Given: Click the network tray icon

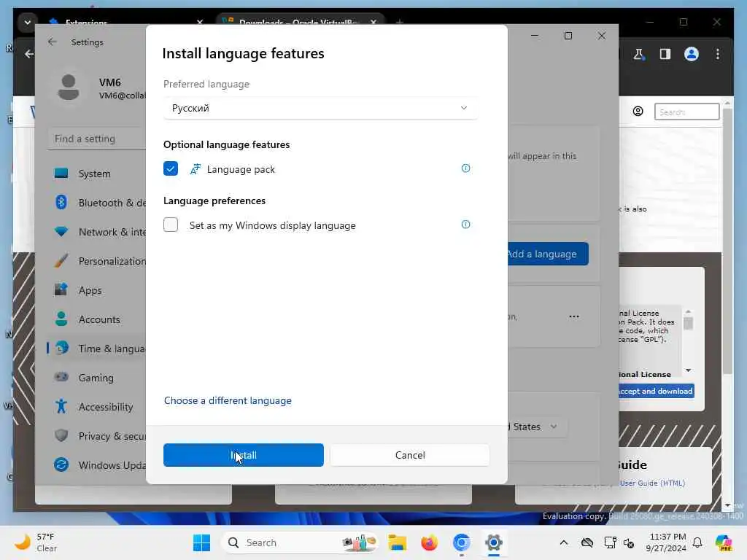Looking at the screenshot, I should [x=610, y=542].
